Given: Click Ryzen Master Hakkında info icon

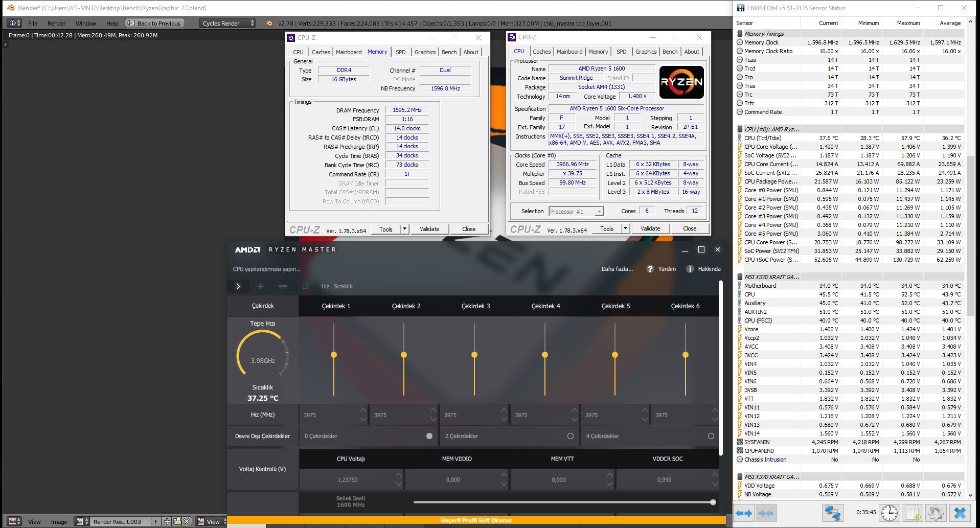Looking at the screenshot, I should (690, 269).
